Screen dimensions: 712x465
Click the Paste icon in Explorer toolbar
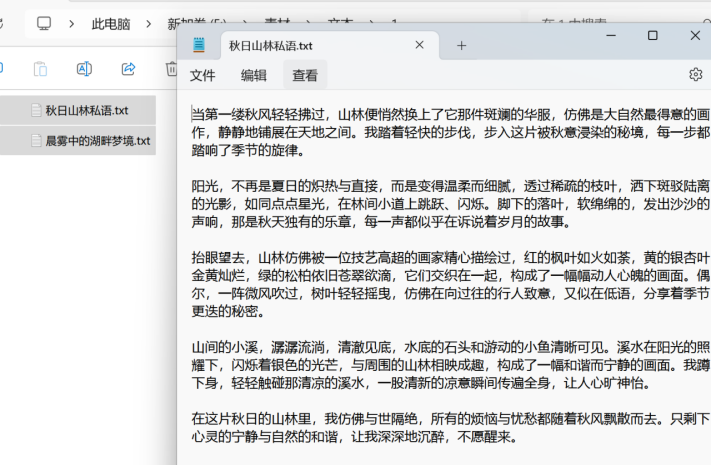click(x=40, y=69)
